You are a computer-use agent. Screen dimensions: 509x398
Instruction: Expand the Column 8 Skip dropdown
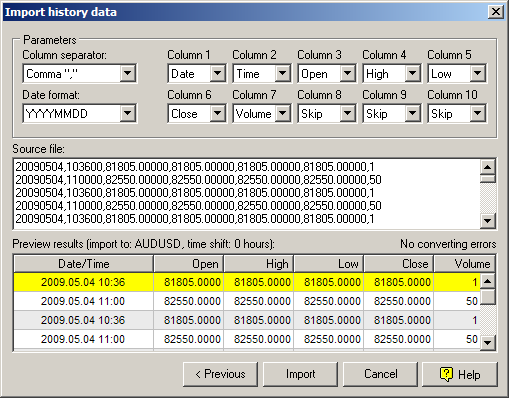click(347, 113)
